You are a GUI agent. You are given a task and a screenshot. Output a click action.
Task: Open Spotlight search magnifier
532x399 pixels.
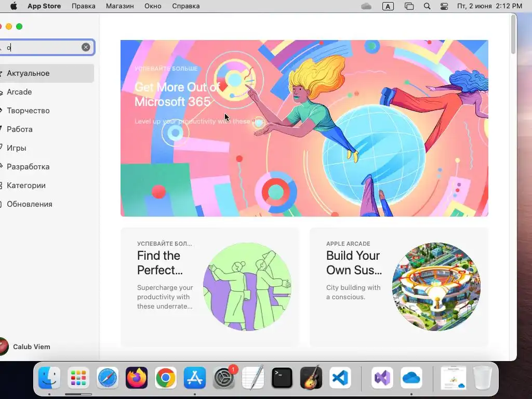click(427, 6)
